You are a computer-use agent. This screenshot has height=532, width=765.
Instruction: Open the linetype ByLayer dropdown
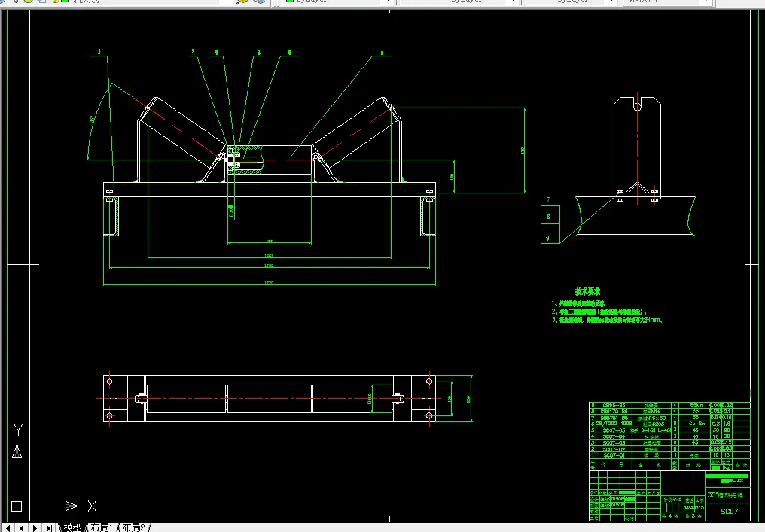(x=512, y=2)
